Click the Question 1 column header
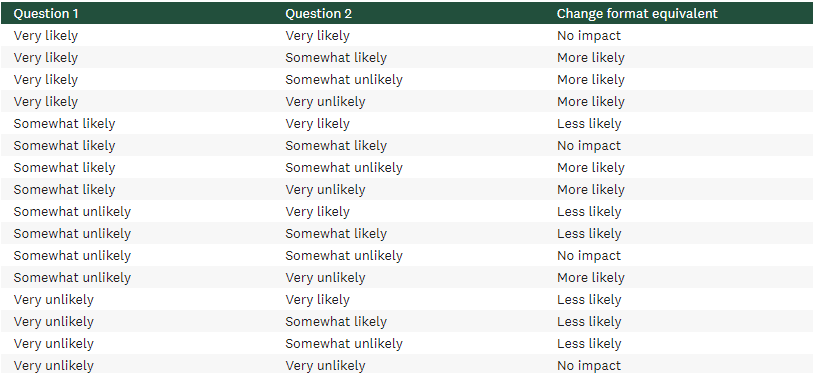 (x=46, y=13)
